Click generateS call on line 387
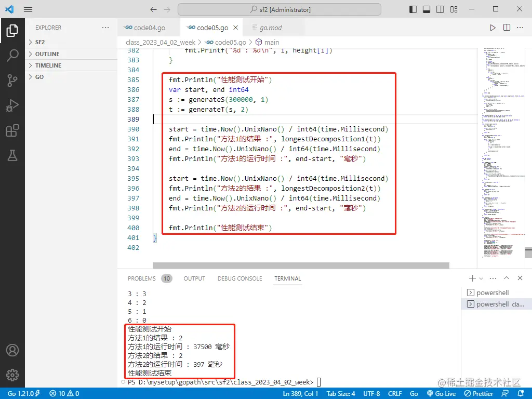The image size is (532, 399). click(x=207, y=99)
